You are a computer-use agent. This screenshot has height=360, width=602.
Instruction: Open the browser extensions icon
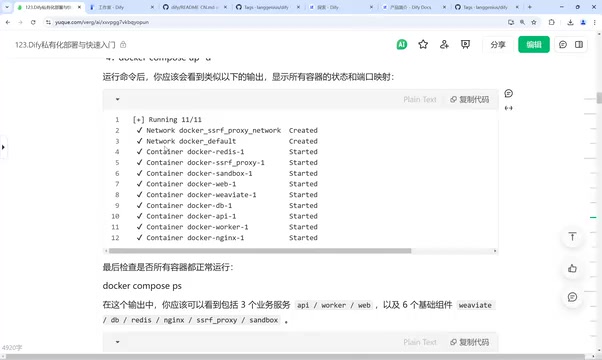pyautogui.click(x=552, y=22)
